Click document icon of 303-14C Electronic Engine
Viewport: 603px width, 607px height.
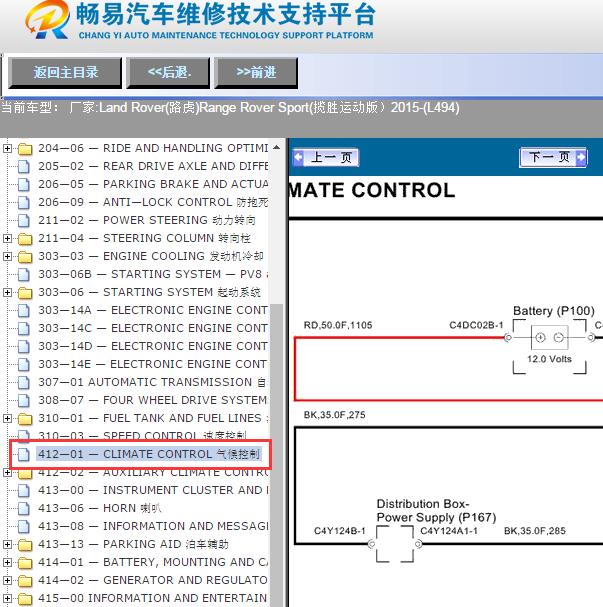point(24,329)
